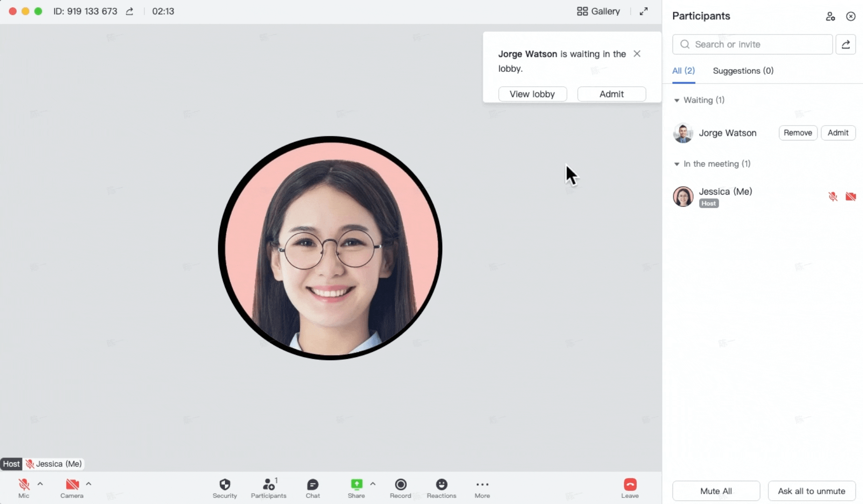Expand camera options arrow

(x=89, y=484)
